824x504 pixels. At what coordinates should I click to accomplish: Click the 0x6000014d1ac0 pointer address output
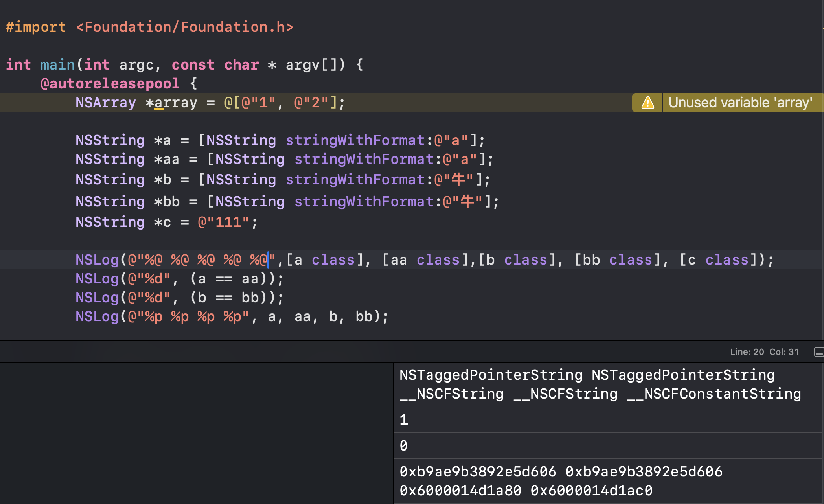(591, 491)
